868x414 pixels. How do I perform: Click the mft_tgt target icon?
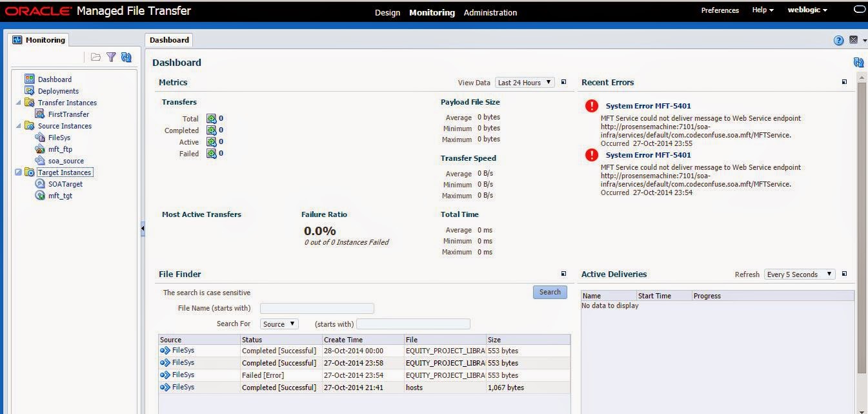point(40,195)
